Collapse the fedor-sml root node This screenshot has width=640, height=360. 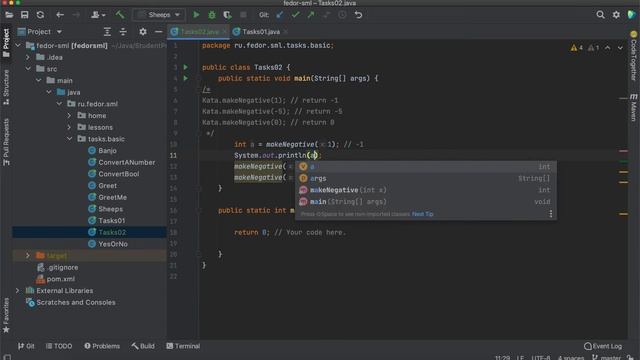pyautogui.click(x=18, y=46)
